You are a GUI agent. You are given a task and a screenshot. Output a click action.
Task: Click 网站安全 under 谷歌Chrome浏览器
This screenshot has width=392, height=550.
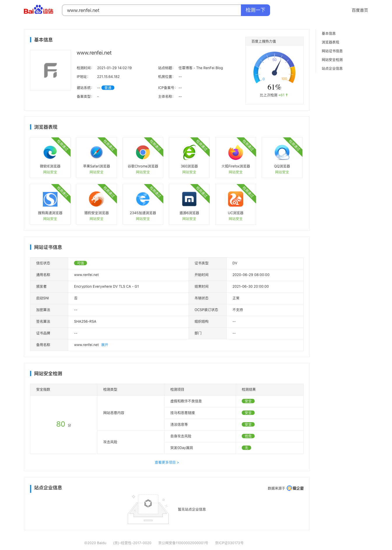[x=143, y=172]
